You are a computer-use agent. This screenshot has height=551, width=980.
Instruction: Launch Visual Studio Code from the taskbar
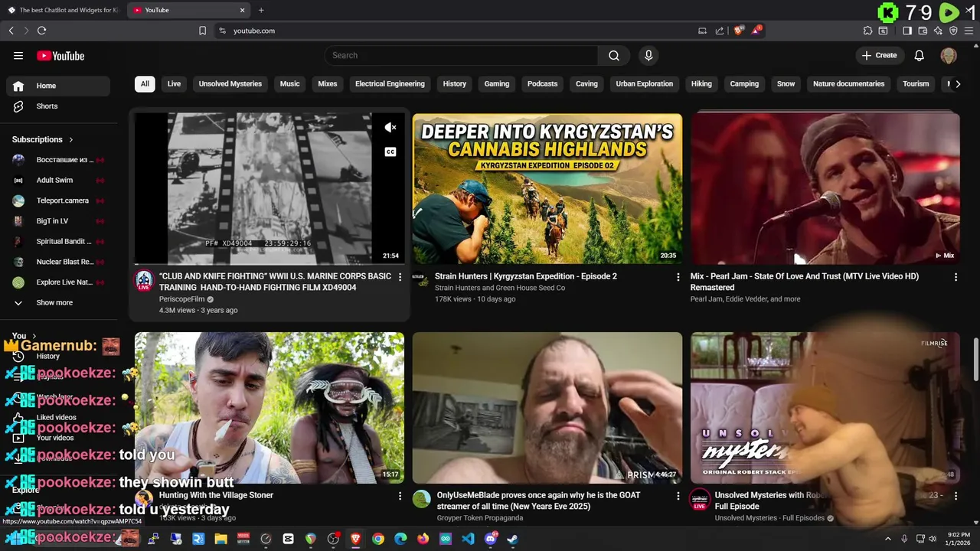point(468,539)
